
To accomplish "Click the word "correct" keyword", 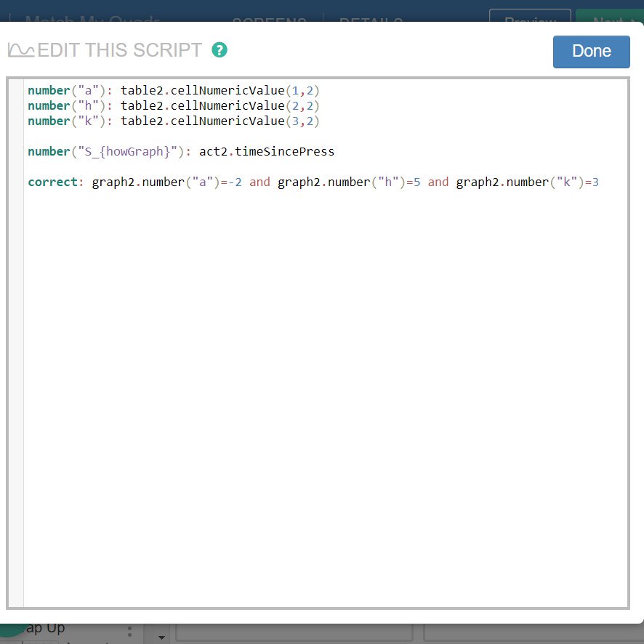I will (x=52, y=182).
